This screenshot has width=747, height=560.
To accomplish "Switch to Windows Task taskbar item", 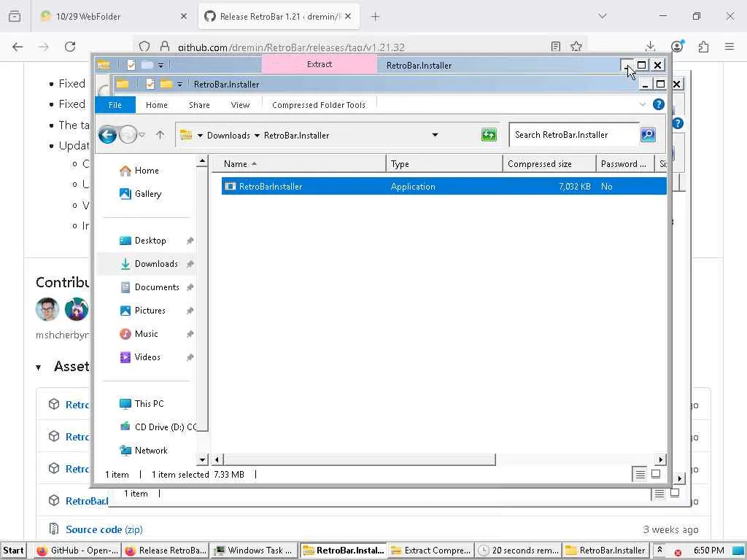I will (255, 551).
